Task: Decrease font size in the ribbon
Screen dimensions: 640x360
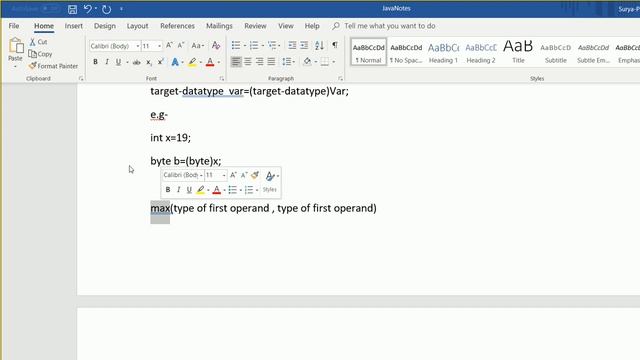Action: (181, 45)
